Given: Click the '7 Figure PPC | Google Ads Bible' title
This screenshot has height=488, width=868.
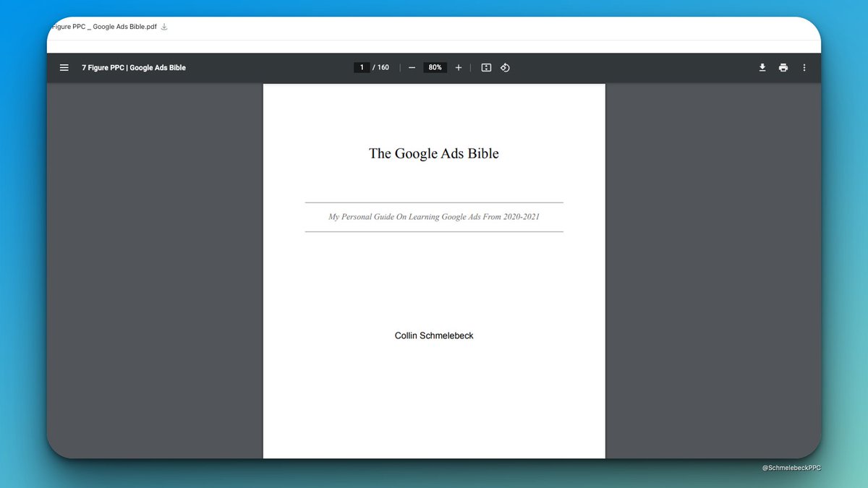Looking at the screenshot, I should [134, 68].
